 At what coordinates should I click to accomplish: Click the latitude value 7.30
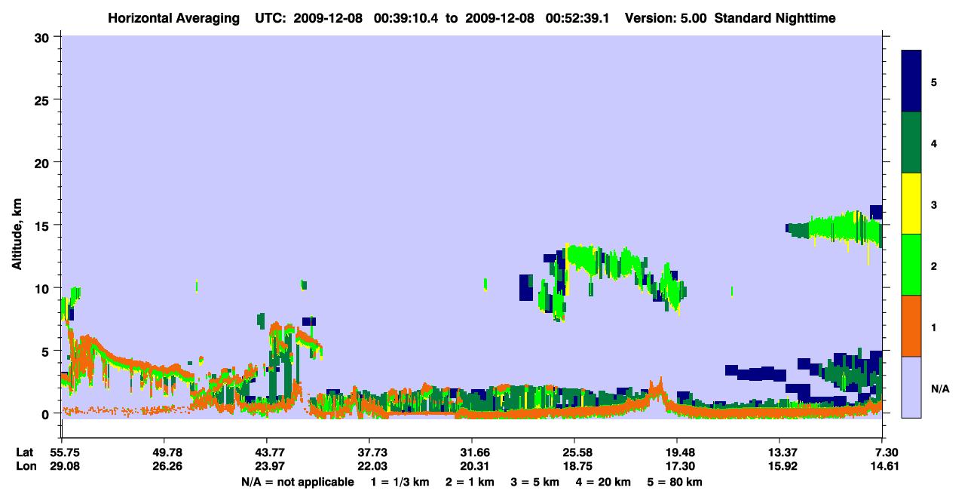click(887, 452)
